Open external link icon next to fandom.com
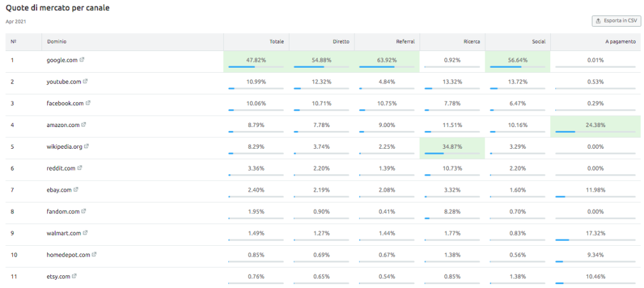The height and width of the screenshot is (288, 644). [x=84, y=211]
